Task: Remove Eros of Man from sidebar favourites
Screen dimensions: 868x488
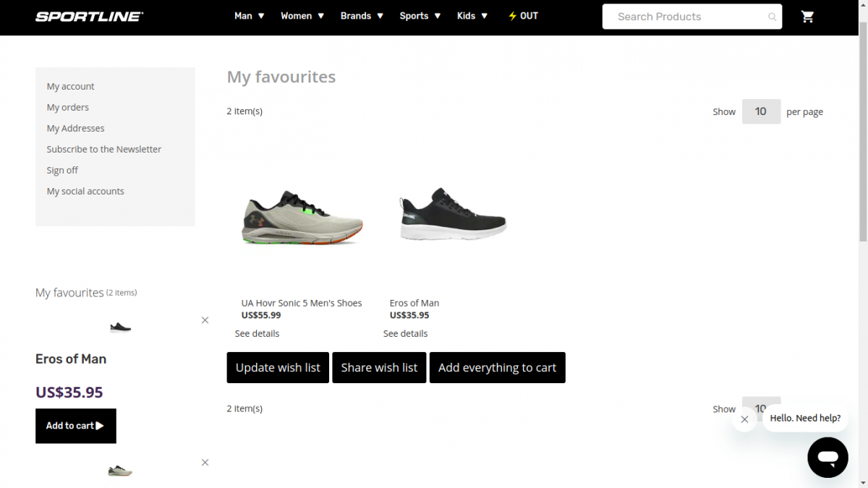Action: pos(205,320)
